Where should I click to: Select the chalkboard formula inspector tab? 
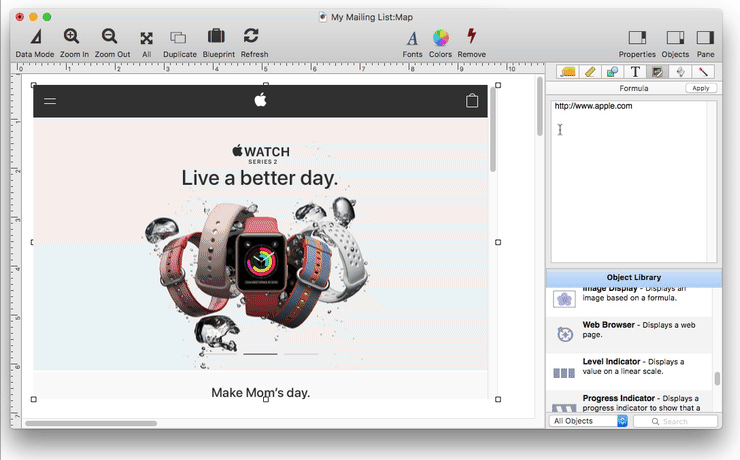(x=657, y=72)
